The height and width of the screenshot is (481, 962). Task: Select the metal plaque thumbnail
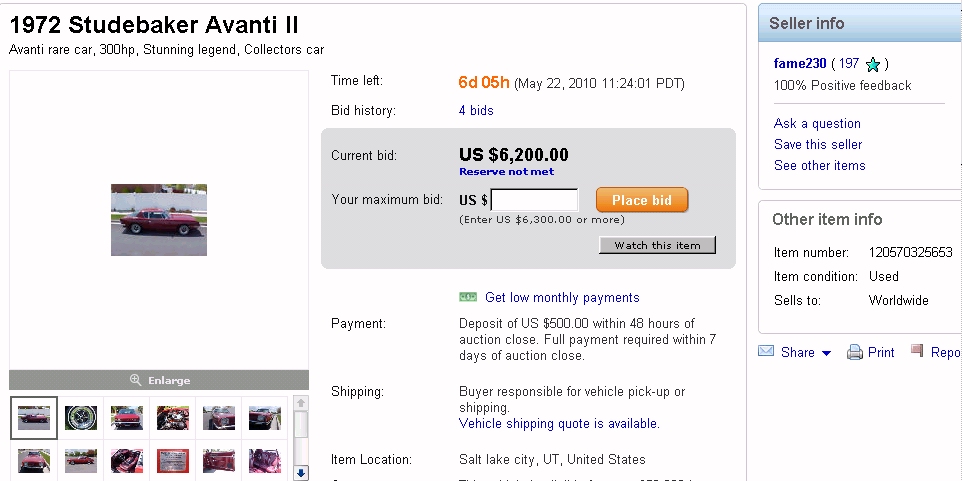[x=173, y=461]
